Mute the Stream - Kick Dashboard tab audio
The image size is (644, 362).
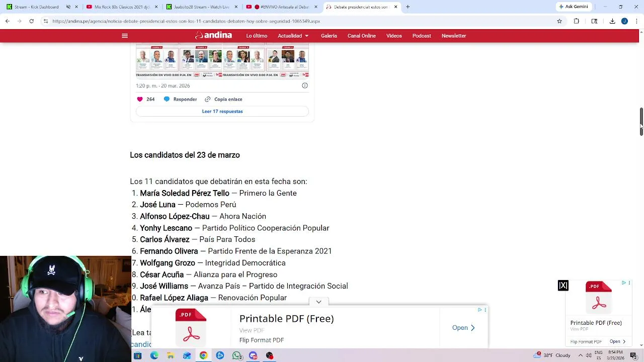pyautogui.click(x=68, y=7)
